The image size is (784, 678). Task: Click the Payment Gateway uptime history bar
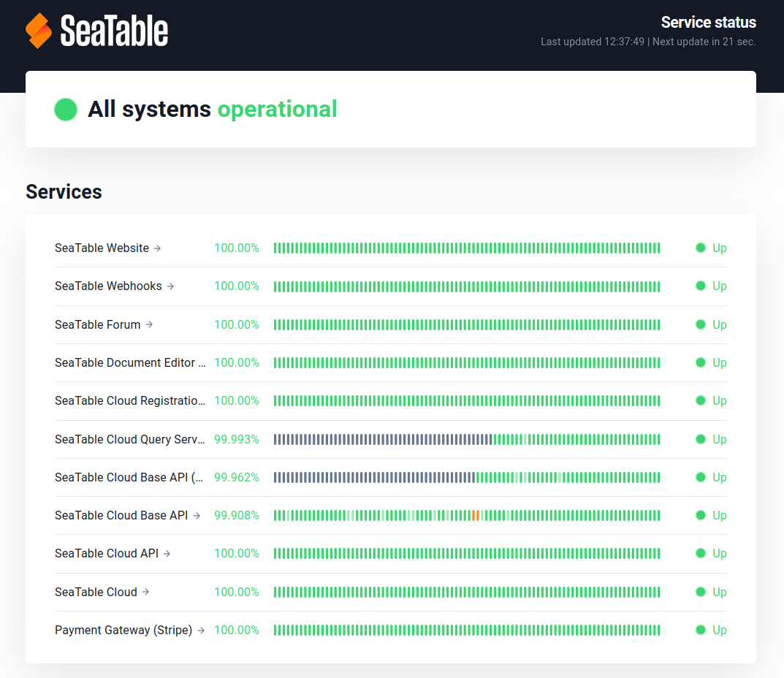tap(467, 630)
